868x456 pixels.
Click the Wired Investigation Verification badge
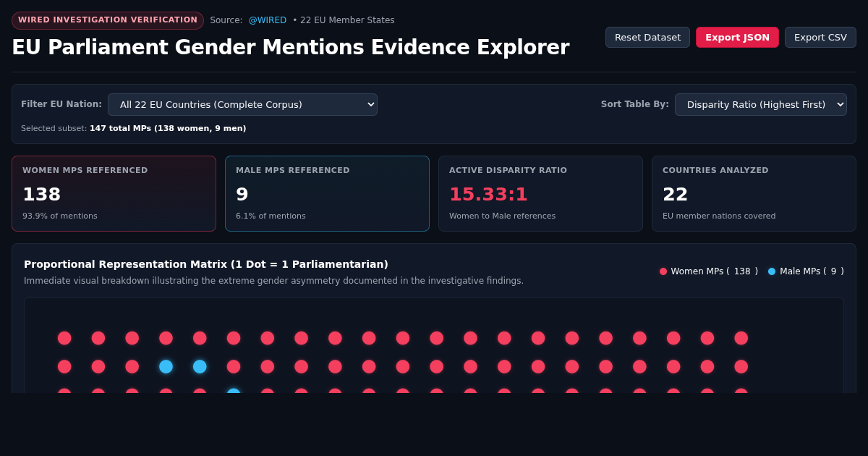tap(108, 20)
